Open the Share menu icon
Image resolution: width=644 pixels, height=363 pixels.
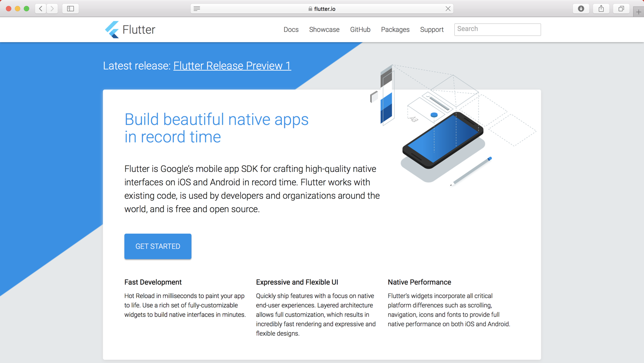tap(601, 9)
